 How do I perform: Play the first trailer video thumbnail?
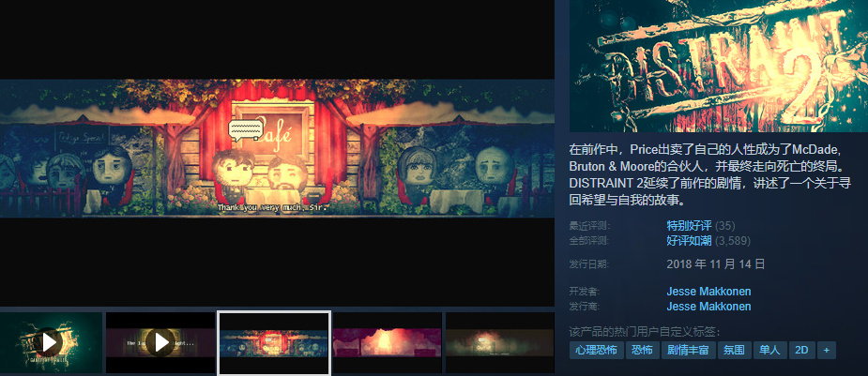tap(51, 342)
